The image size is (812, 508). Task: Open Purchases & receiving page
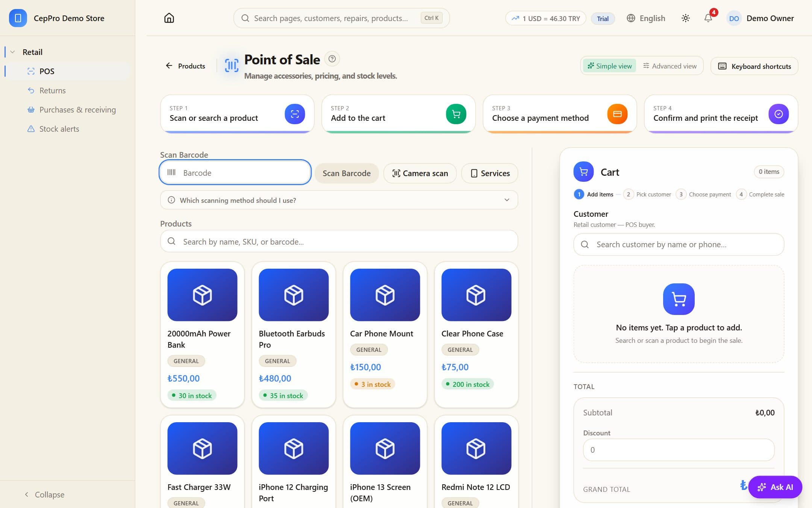point(68,110)
